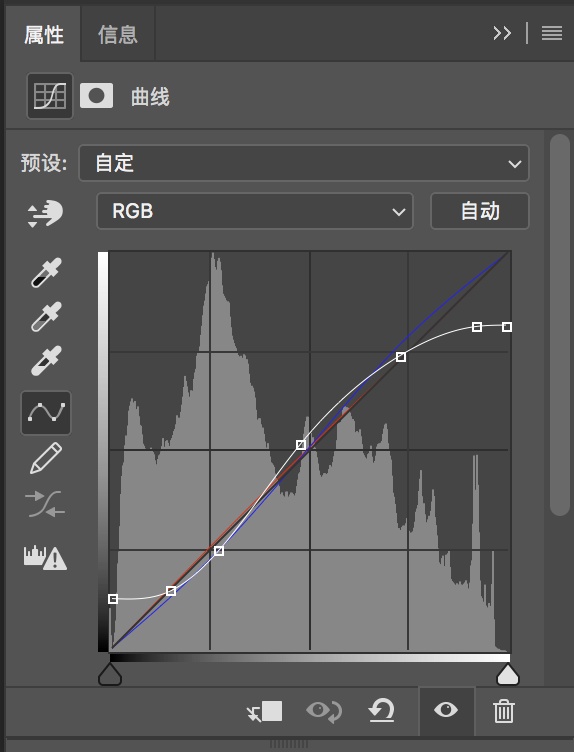Pick the black point eyedropper
Viewport: 574px width, 752px height.
pos(46,273)
